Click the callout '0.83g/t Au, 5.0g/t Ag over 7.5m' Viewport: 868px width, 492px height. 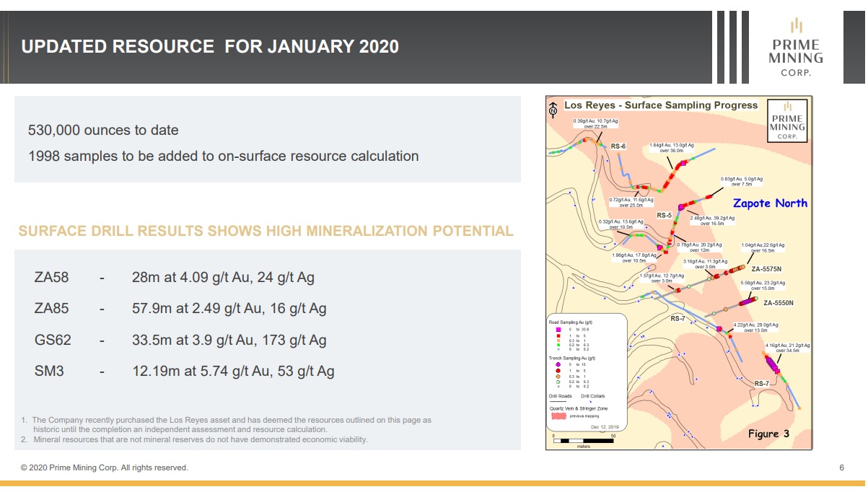pyautogui.click(x=742, y=181)
